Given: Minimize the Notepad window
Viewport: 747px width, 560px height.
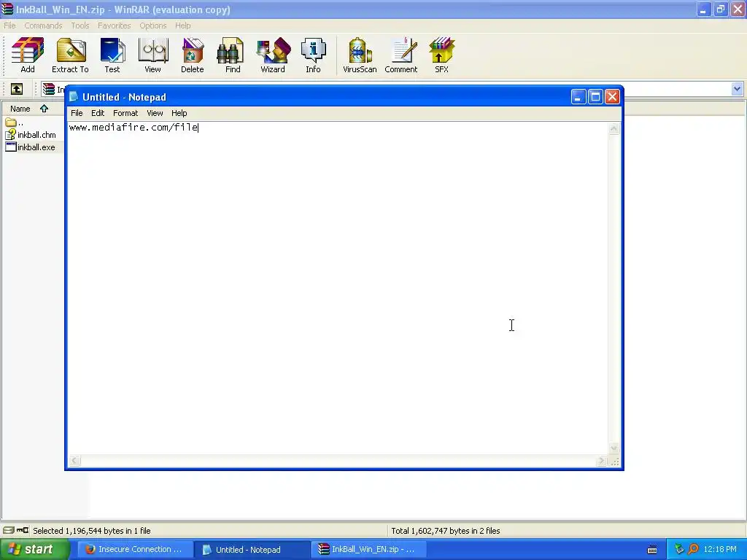Looking at the screenshot, I should coord(578,97).
